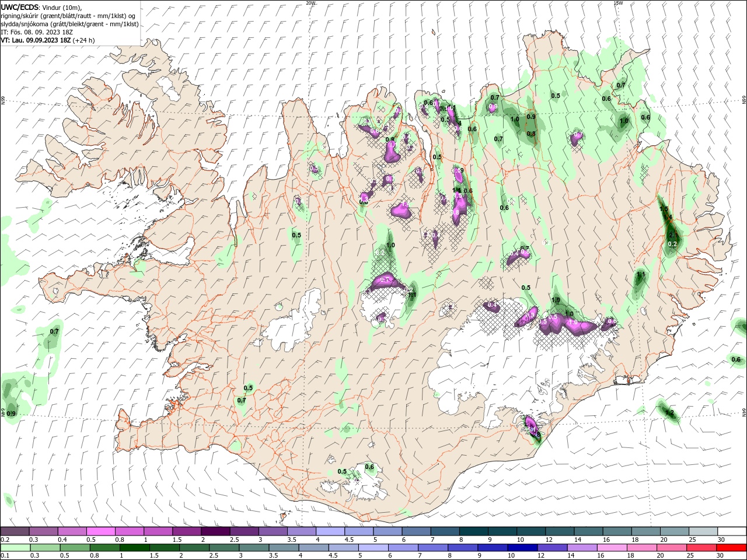The width and height of the screenshot is (747, 560).
Task: Click the 'UWC/ECDS: Vindur (10m),' title line
Action: [x=41, y=7]
